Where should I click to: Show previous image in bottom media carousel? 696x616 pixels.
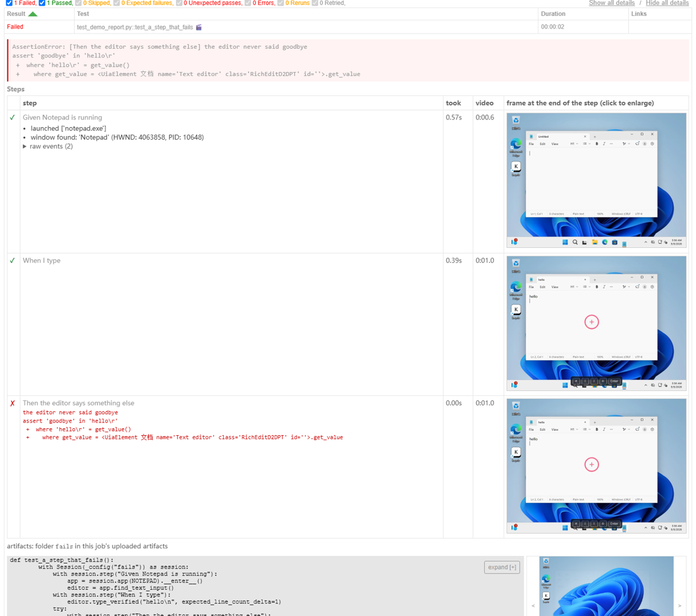533,606
